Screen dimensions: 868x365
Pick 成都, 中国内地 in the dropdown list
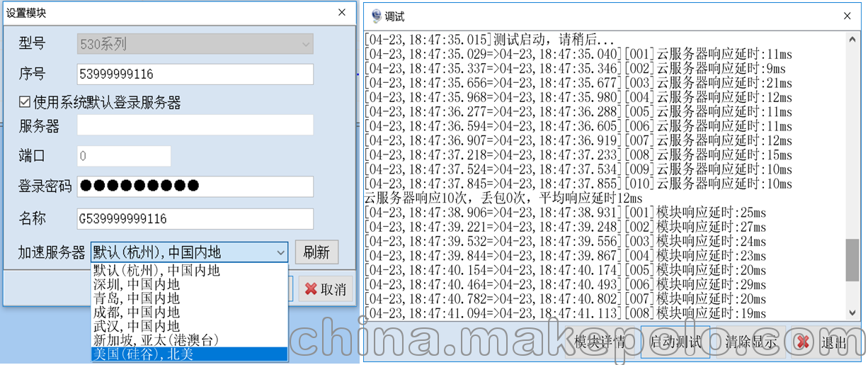pyautogui.click(x=190, y=313)
